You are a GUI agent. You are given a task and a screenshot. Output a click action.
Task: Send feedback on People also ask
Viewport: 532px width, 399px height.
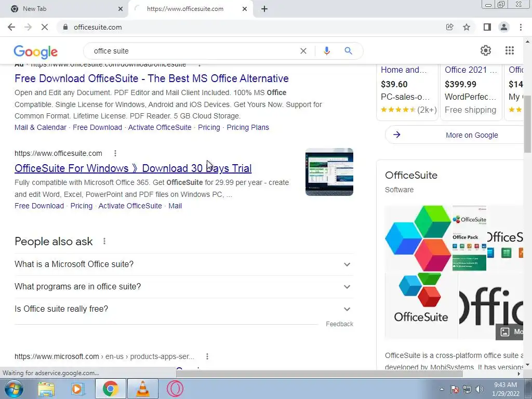pyautogui.click(x=339, y=324)
